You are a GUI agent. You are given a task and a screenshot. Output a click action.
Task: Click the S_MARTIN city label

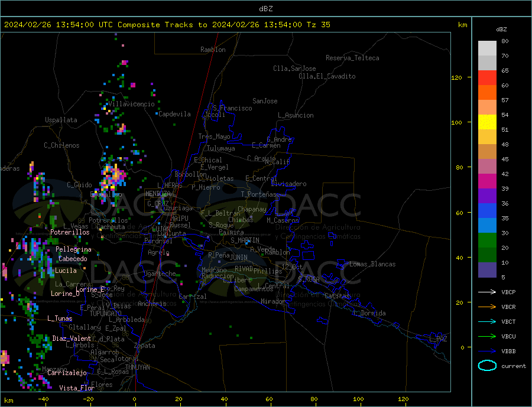[245, 240]
